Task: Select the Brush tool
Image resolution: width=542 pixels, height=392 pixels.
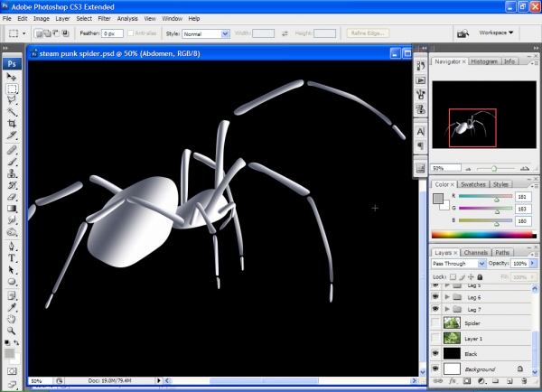Action: click(x=12, y=162)
